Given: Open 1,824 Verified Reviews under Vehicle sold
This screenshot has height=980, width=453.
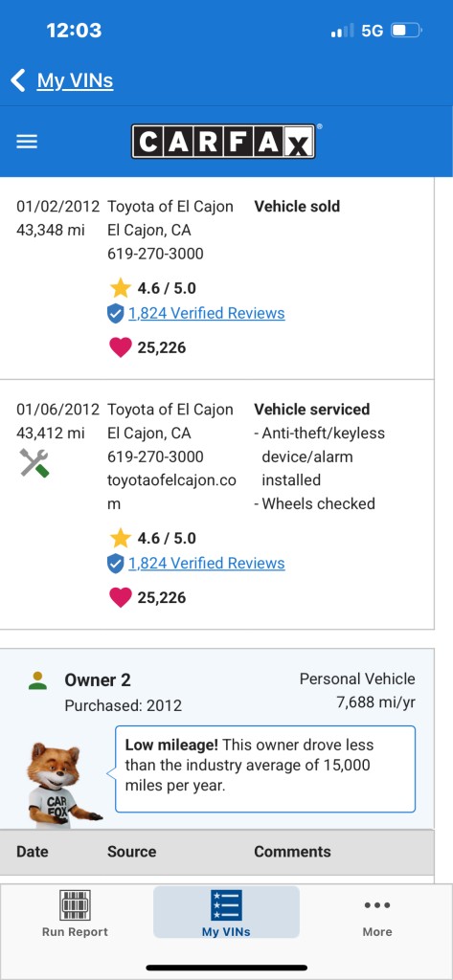Looking at the screenshot, I should 207,313.
